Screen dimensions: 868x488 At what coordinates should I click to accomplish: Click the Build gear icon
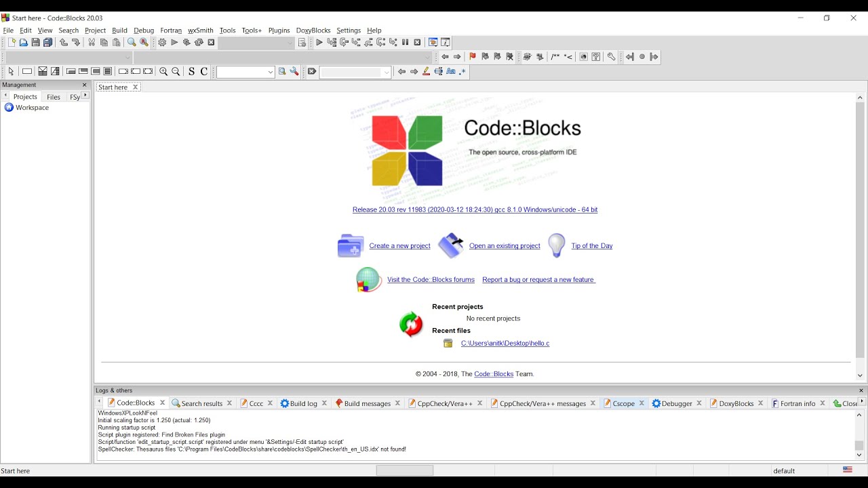pos(162,43)
